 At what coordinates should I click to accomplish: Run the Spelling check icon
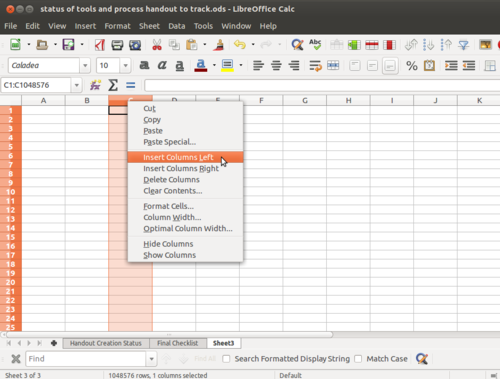pyautogui.click(x=315, y=44)
